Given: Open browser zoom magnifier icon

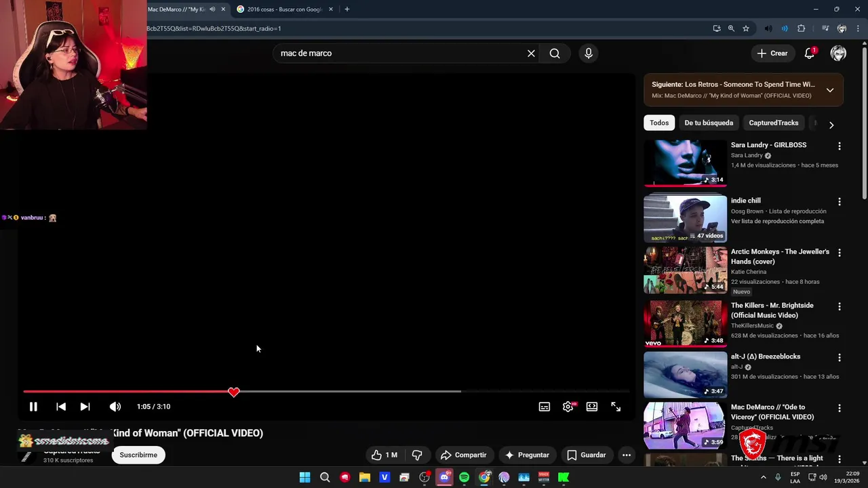Looking at the screenshot, I should [731, 28].
